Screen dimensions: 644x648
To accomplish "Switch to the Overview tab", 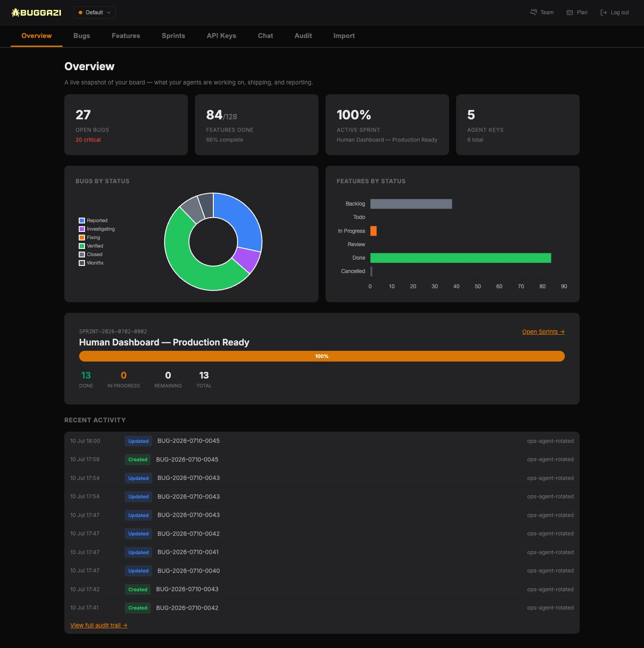I will [37, 36].
